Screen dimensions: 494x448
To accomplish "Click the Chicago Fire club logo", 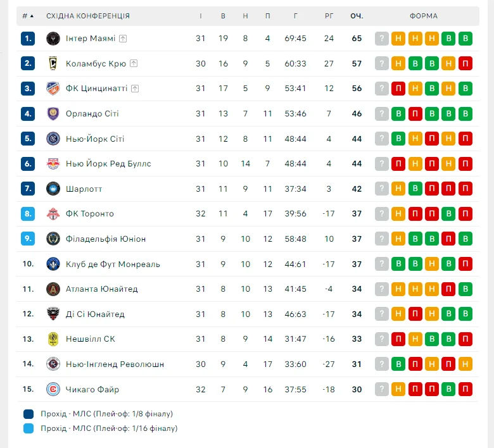I will tap(53, 389).
